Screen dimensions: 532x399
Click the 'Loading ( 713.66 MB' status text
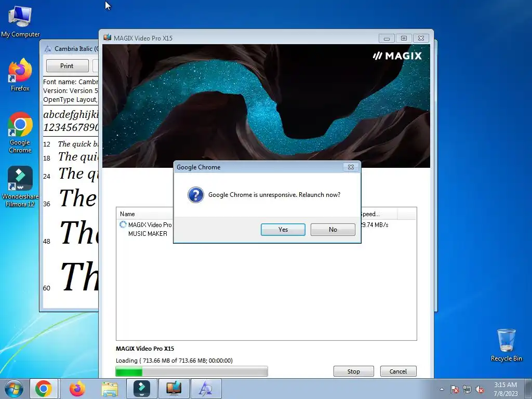coord(174,361)
